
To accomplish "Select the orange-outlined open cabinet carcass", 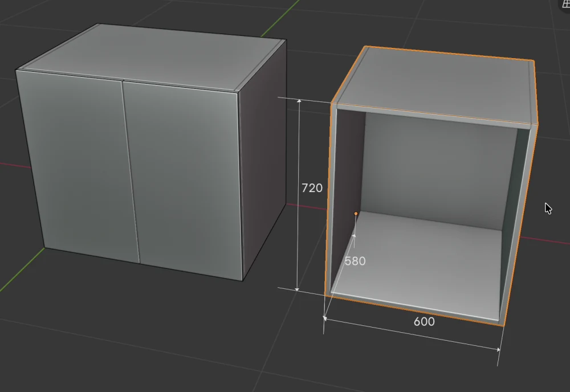I will coord(431,185).
